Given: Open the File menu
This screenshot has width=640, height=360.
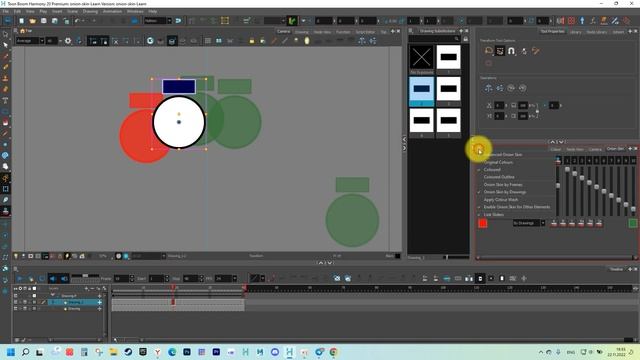Looking at the screenshot, I should point(5,11).
